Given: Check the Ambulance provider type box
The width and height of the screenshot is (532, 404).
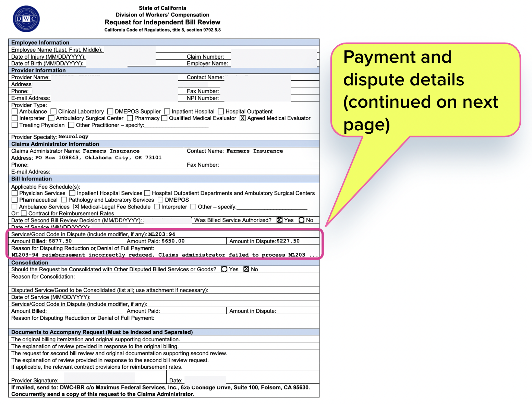Looking at the screenshot, I should click(14, 111).
